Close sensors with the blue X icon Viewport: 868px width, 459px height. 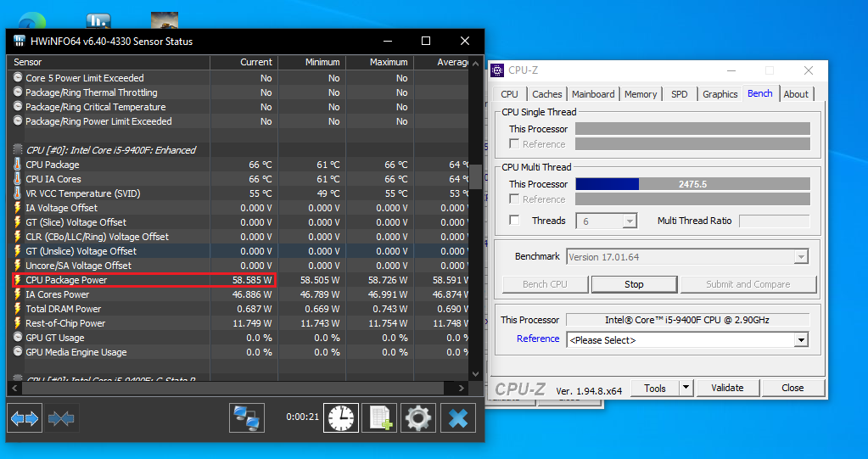458,418
